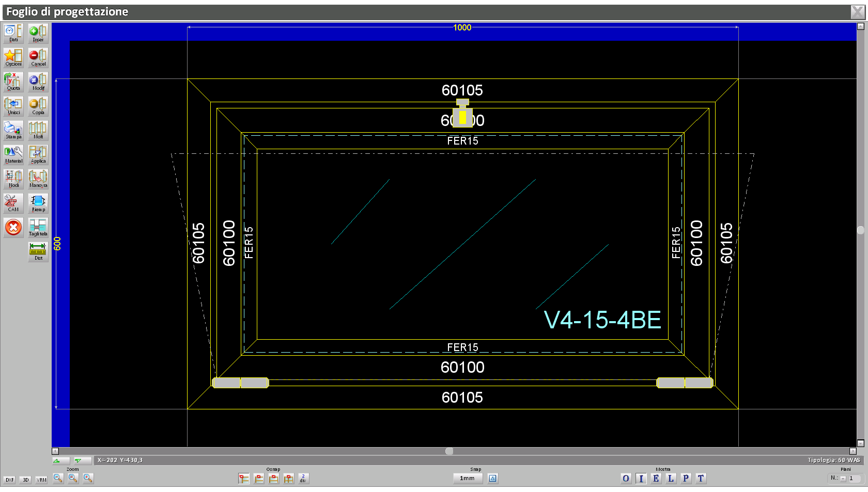The height and width of the screenshot is (492, 868).
Task: Toggle Mostra P display option
Action: click(686, 479)
